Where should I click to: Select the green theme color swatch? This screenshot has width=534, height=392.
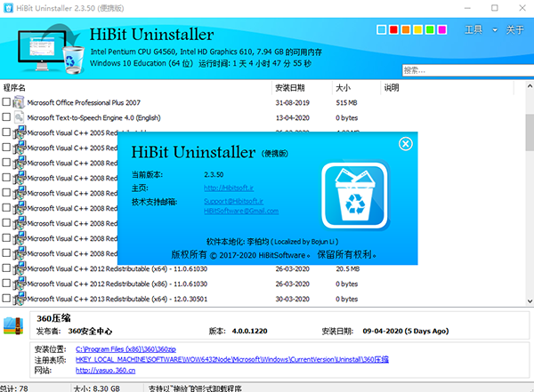pyautogui.click(x=430, y=29)
